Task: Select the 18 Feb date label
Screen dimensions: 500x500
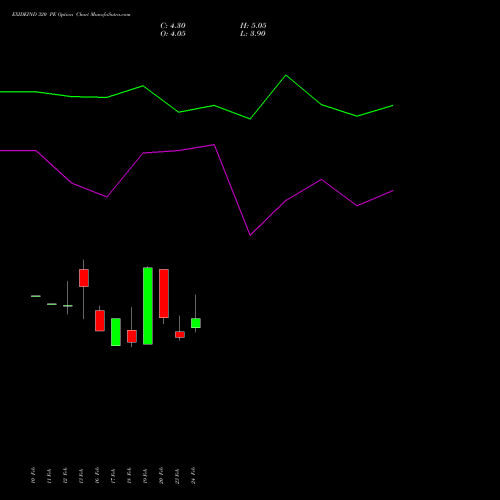Action: [129, 475]
